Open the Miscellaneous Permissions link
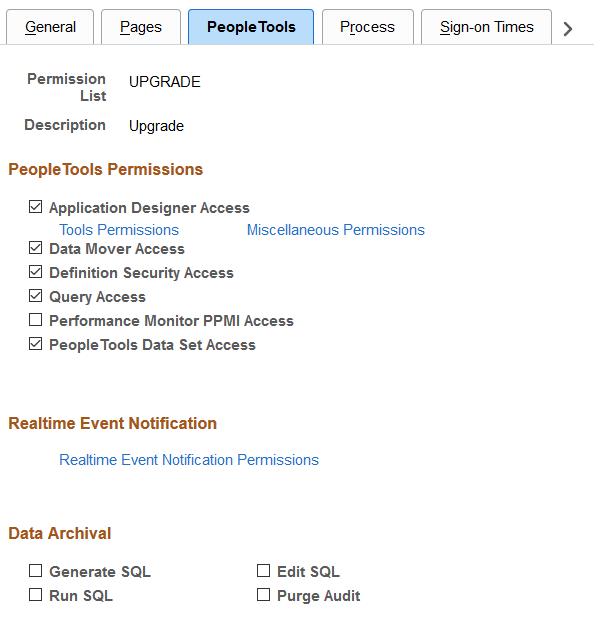 [x=336, y=230]
